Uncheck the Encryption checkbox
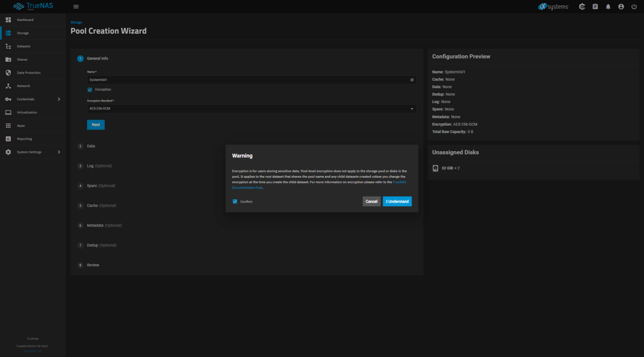Screen dimensions: 644x357 pyautogui.click(x=90, y=90)
